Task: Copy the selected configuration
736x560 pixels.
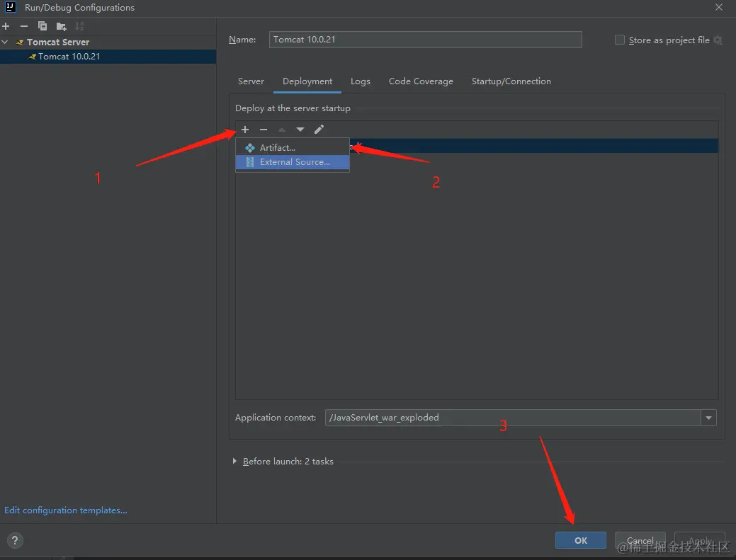Action: click(43, 26)
